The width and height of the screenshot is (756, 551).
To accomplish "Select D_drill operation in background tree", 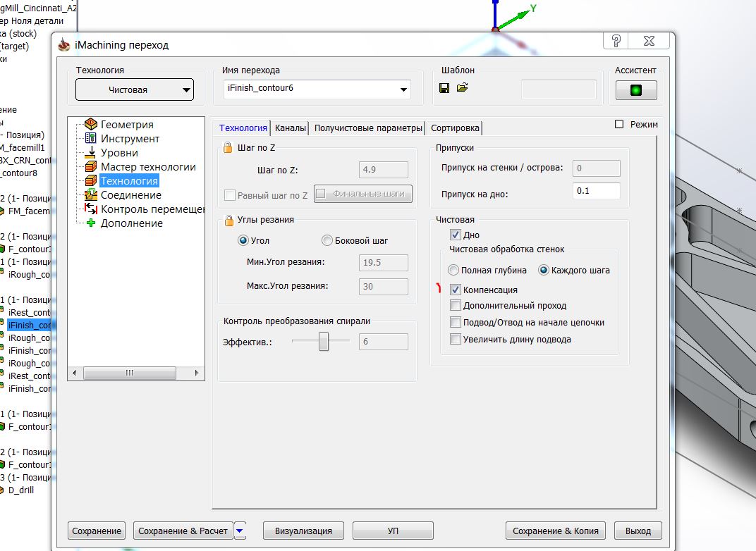I will click(x=21, y=490).
